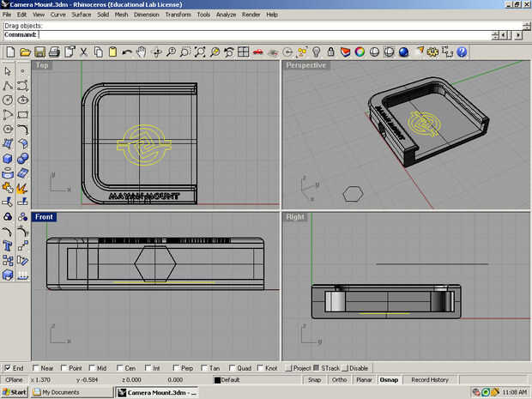Select the Explode tool in left sidebar
The width and height of the screenshot is (532, 399).
click(x=22, y=187)
